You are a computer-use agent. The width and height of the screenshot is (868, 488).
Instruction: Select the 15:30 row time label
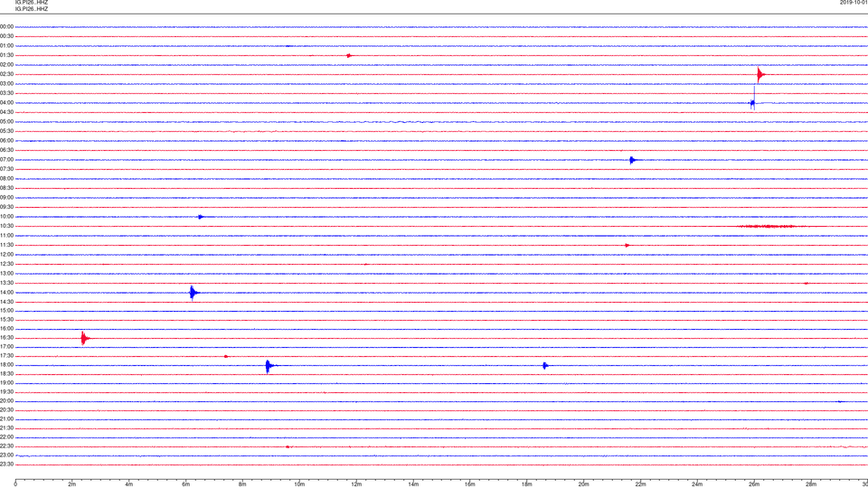[6, 320]
